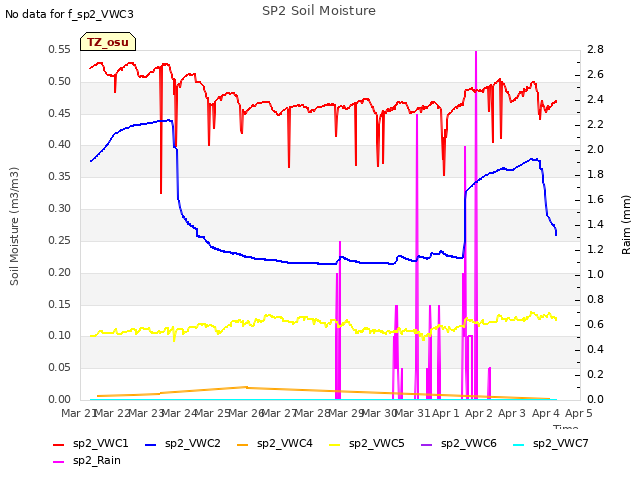The image size is (640, 480).
Task: Click the yellow sp2_VWC5 legend swatch
Action: (x=335, y=444)
